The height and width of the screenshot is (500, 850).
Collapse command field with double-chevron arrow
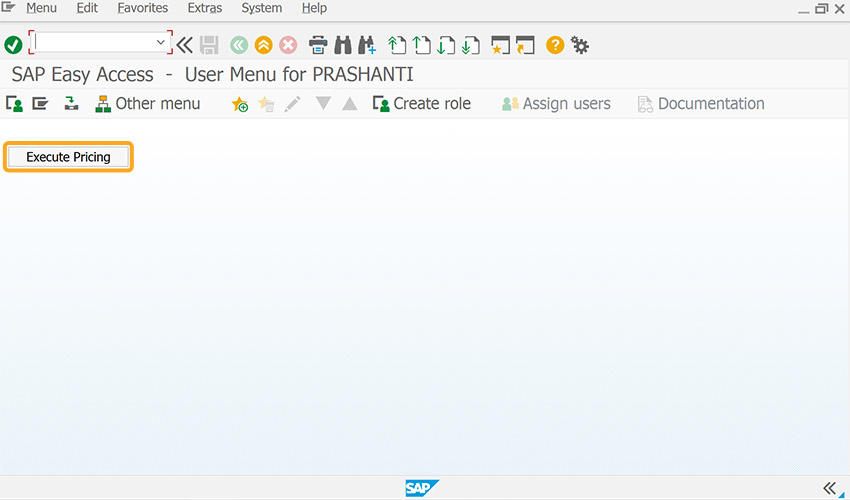[185, 45]
